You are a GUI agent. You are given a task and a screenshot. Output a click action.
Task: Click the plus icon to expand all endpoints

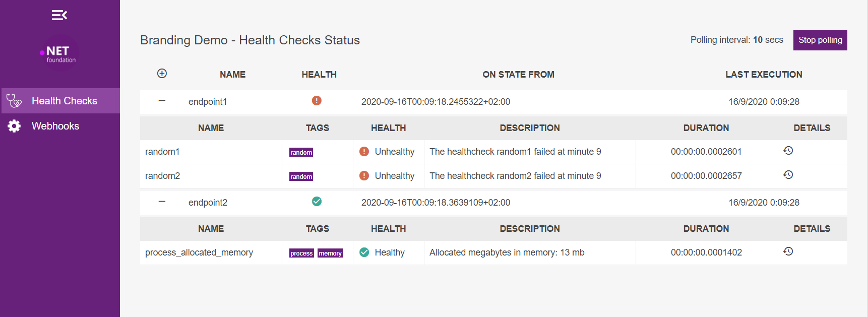click(x=162, y=73)
